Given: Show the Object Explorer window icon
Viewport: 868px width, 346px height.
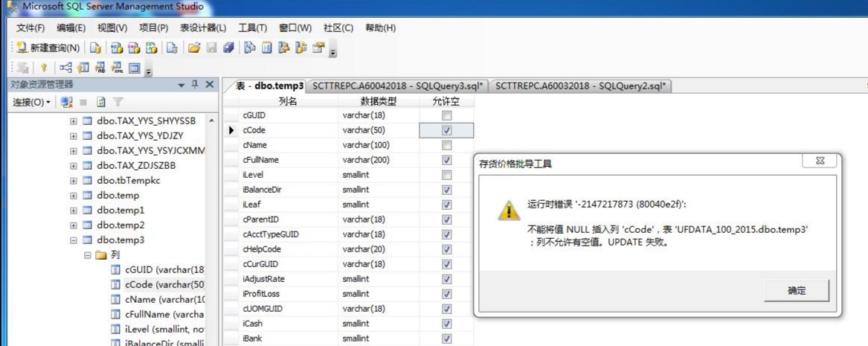Looking at the screenshot, I should (x=284, y=48).
